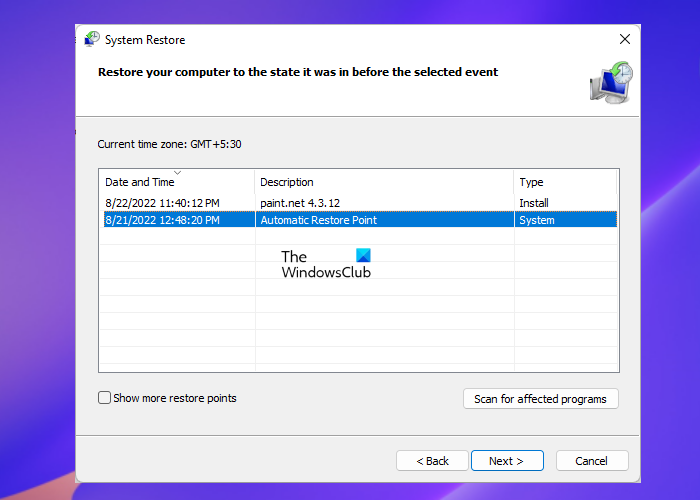Toggle Show more restore points checkbox

pyautogui.click(x=105, y=398)
